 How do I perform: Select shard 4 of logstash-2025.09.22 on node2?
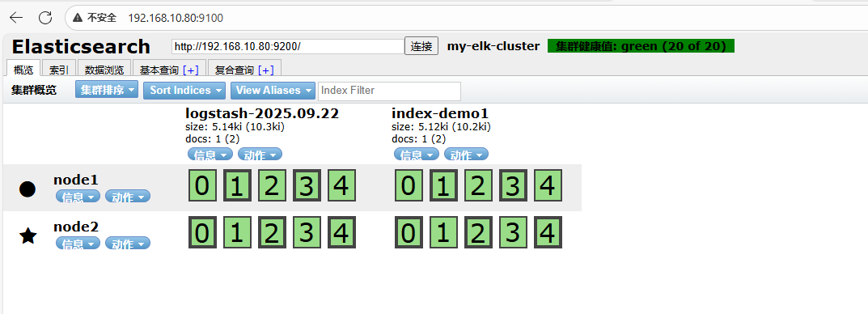[x=341, y=232]
